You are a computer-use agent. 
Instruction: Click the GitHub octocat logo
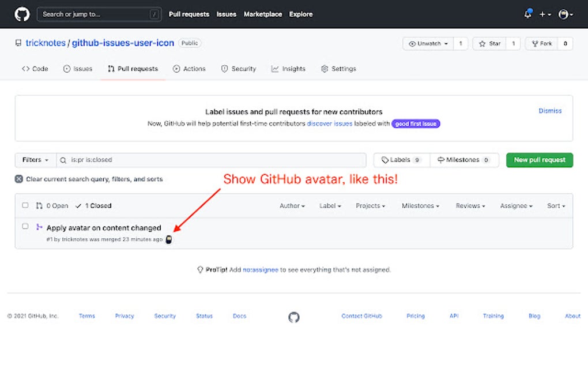click(21, 14)
